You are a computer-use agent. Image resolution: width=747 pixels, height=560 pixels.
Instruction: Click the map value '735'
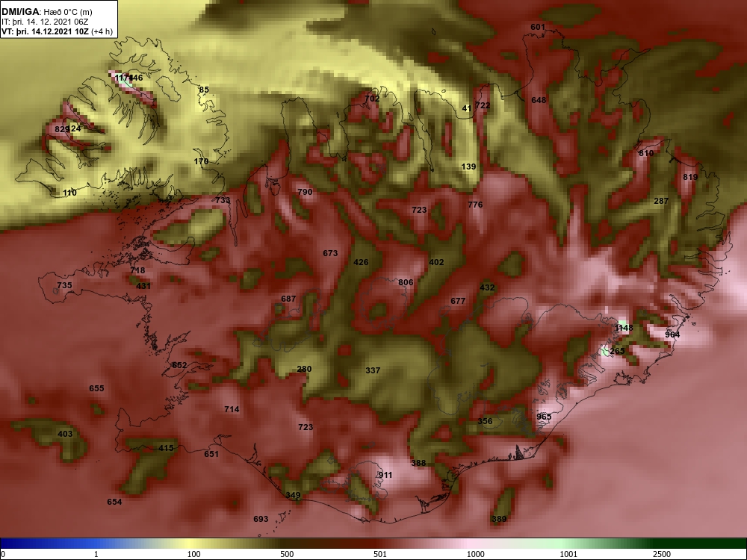coord(64,286)
